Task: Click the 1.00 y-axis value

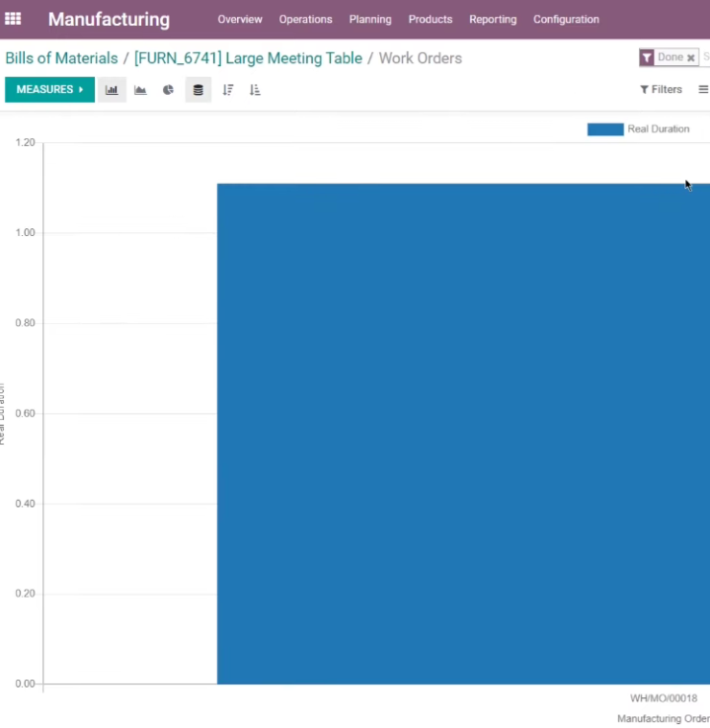Action: 25,233
